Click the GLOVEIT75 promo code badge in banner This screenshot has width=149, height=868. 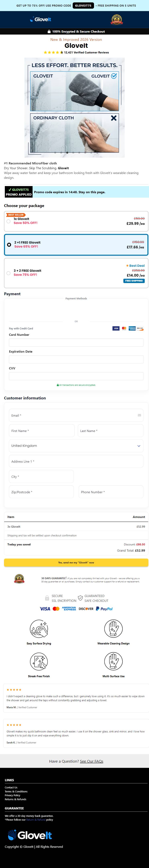[83, 6]
